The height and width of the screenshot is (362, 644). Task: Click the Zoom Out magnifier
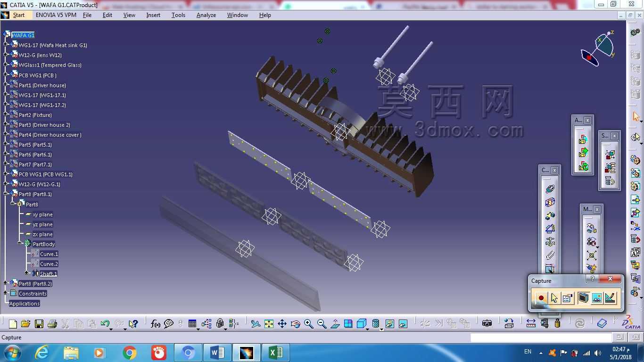coord(322,324)
